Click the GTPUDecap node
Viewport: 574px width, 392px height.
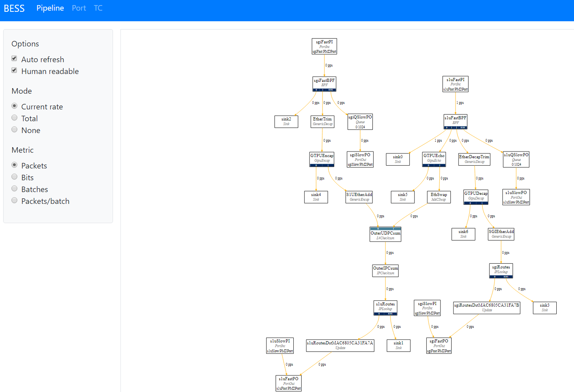(476, 197)
